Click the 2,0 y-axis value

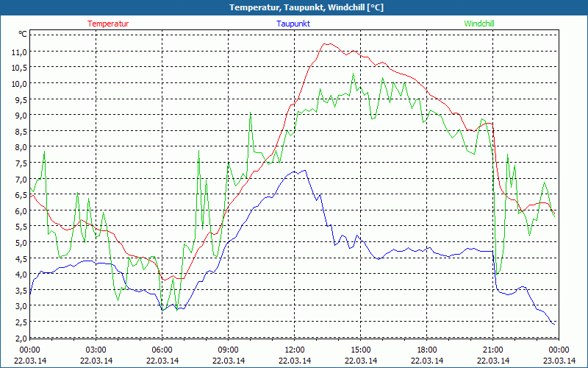click(21, 338)
